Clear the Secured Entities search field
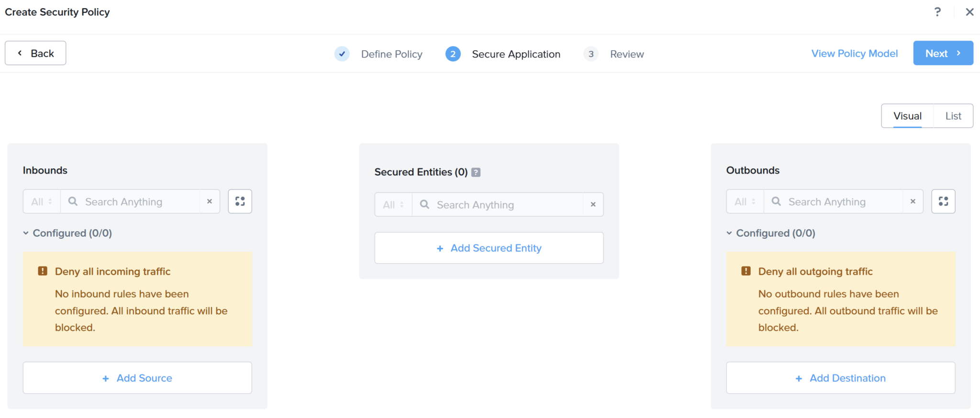 pyautogui.click(x=593, y=204)
